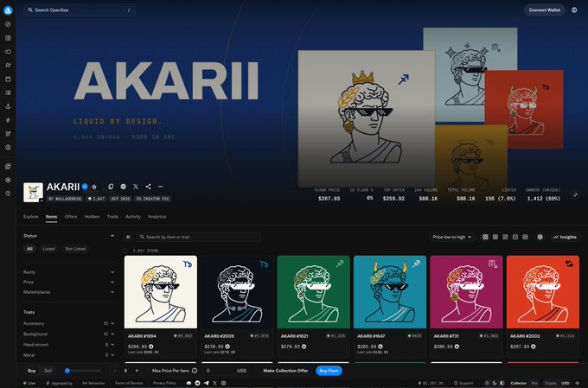Collapse the Status filter section

[112, 236]
